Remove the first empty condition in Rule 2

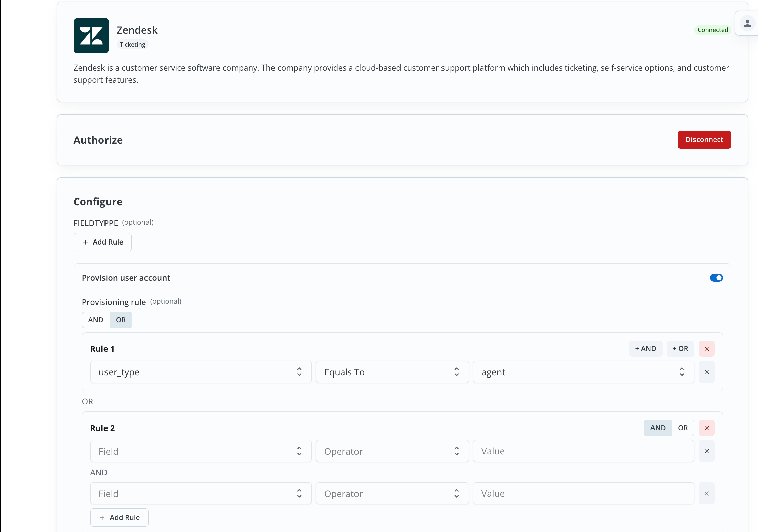(707, 451)
